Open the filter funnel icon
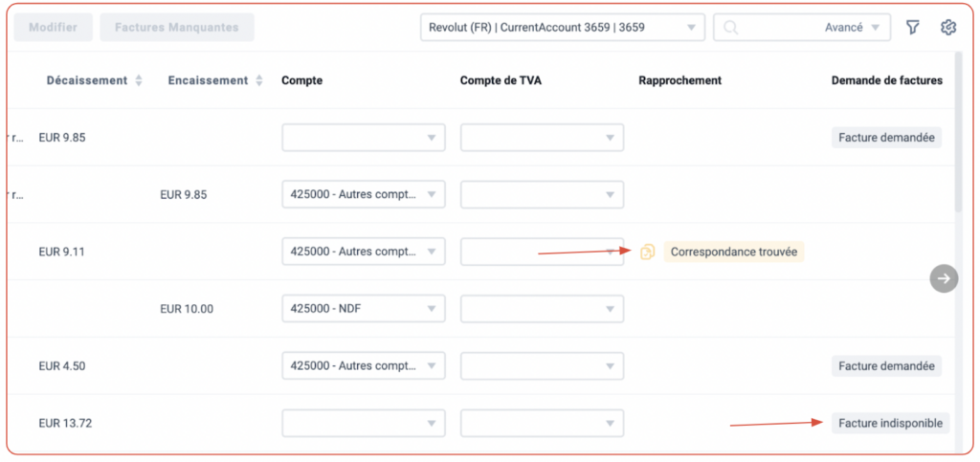 pyautogui.click(x=912, y=28)
